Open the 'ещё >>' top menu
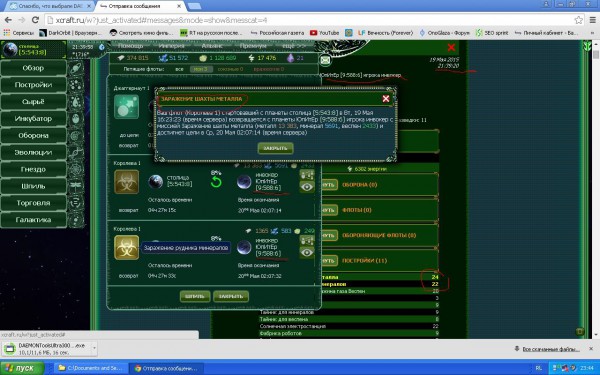600x375 pixels. click(x=294, y=46)
